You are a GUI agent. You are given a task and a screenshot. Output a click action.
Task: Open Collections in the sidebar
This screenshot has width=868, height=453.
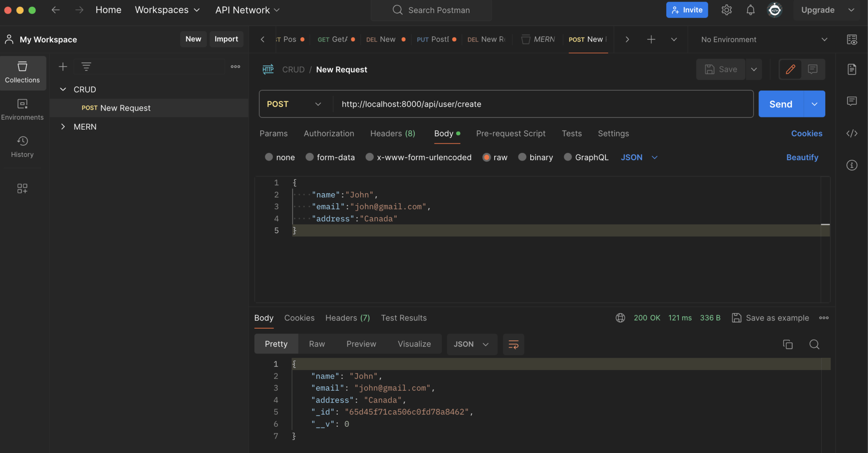22,72
